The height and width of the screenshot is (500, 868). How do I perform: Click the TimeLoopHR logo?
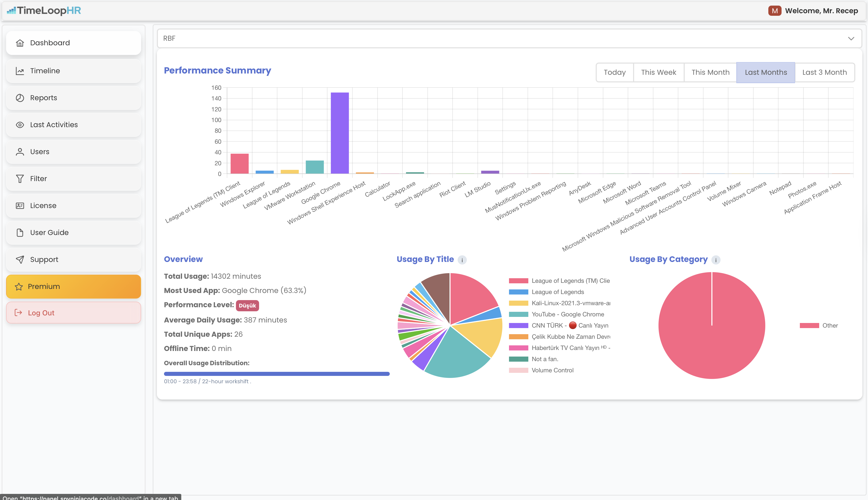pyautogui.click(x=43, y=11)
